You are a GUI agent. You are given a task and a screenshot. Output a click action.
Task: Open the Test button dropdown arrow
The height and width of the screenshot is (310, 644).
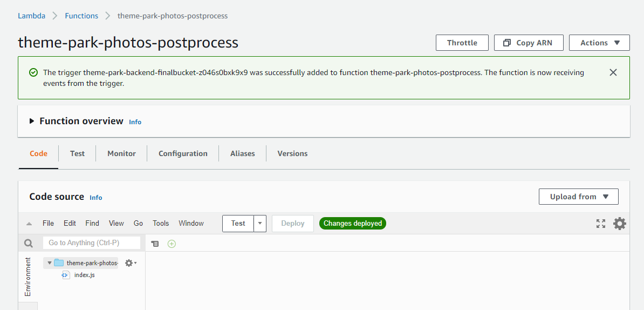coord(260,224)
